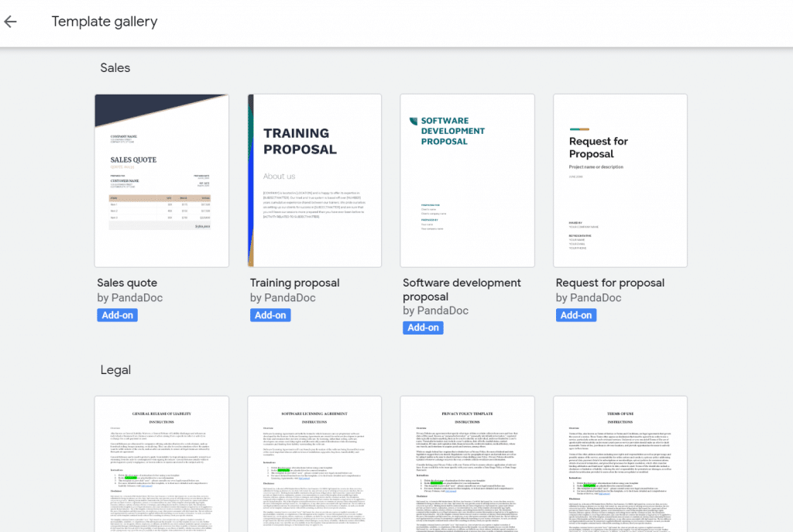This screenshot has width=793, height=532.
Task: Click the Template gallery page heading
Action: pos(105,22)
